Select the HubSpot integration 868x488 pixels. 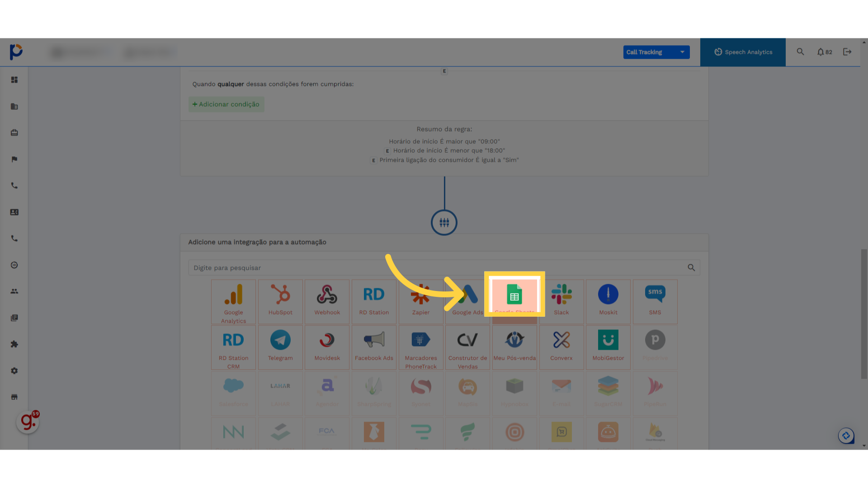[x=280, y=301]
